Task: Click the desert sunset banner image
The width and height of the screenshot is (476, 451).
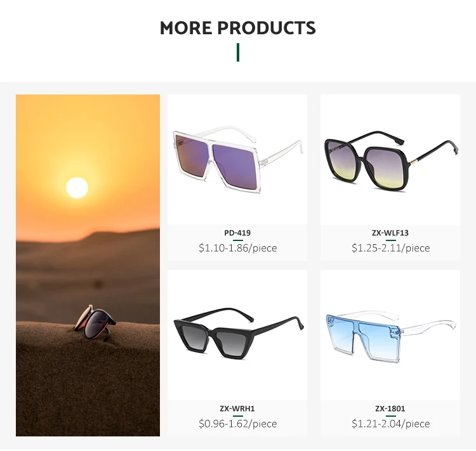Action: [x=88, y=265]
